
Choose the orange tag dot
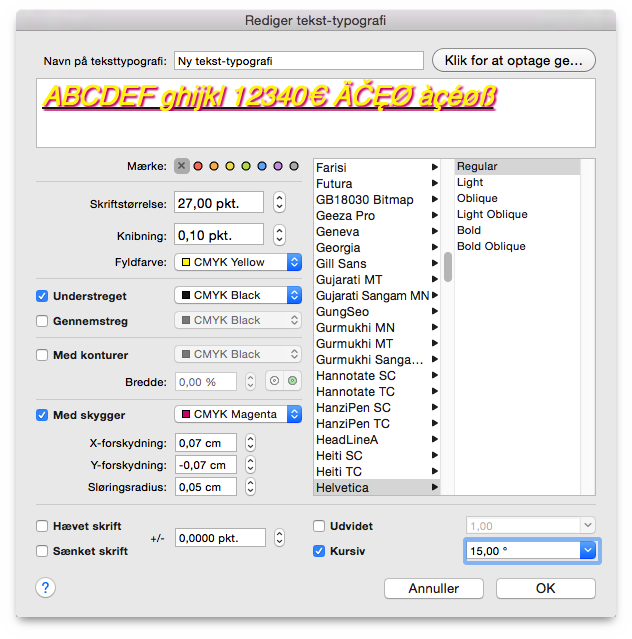pos(214,166)
